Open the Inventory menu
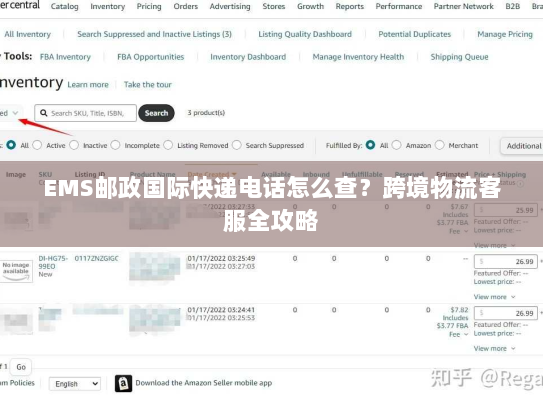 (108, 6)
